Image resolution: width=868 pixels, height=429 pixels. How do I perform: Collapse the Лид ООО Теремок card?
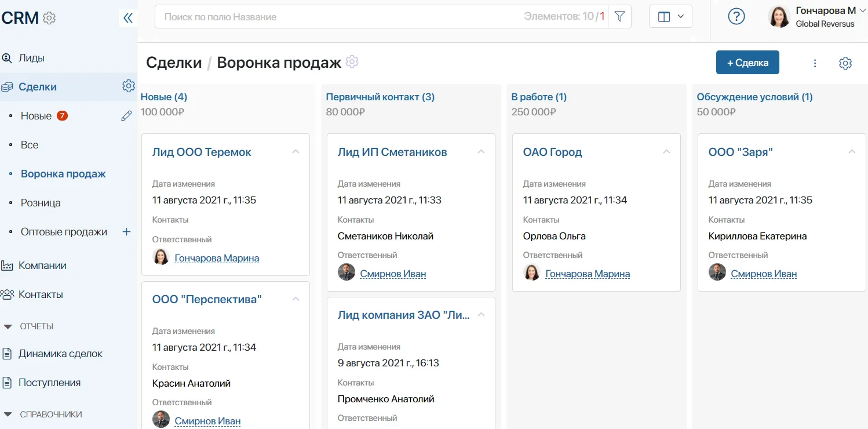[x=296, y=151]
